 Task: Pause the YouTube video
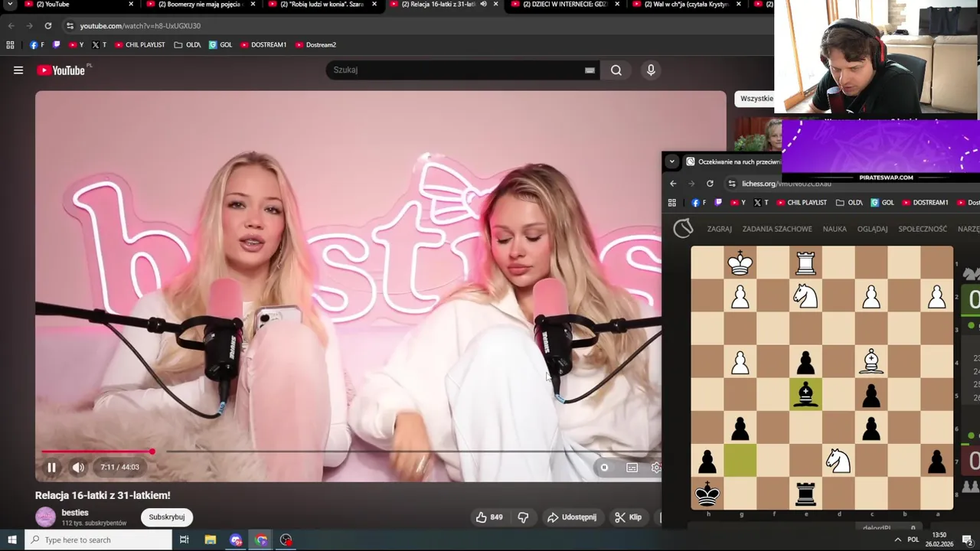51,468
